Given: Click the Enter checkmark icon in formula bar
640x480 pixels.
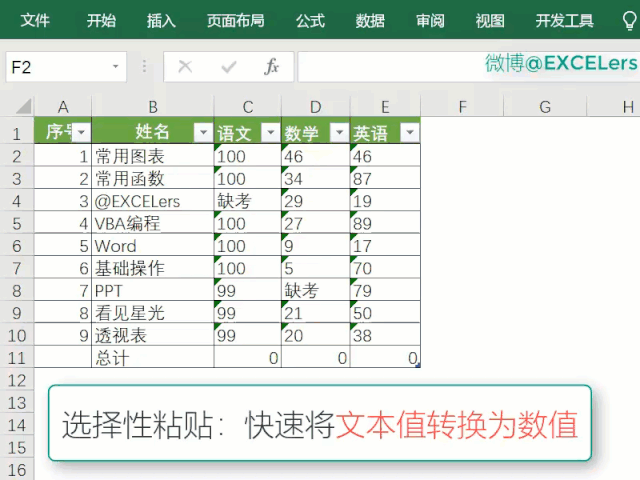Looking at the screenshot, I should [229, 67].
